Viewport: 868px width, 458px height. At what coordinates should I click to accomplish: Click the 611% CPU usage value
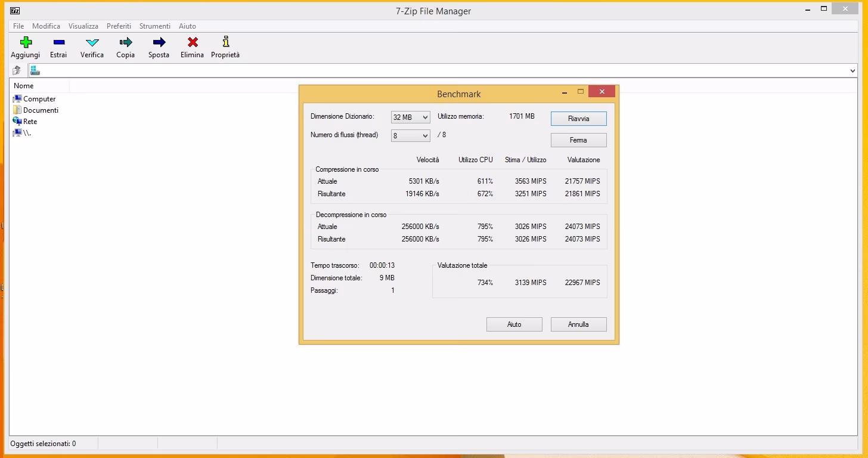click(x=485, y=181)
